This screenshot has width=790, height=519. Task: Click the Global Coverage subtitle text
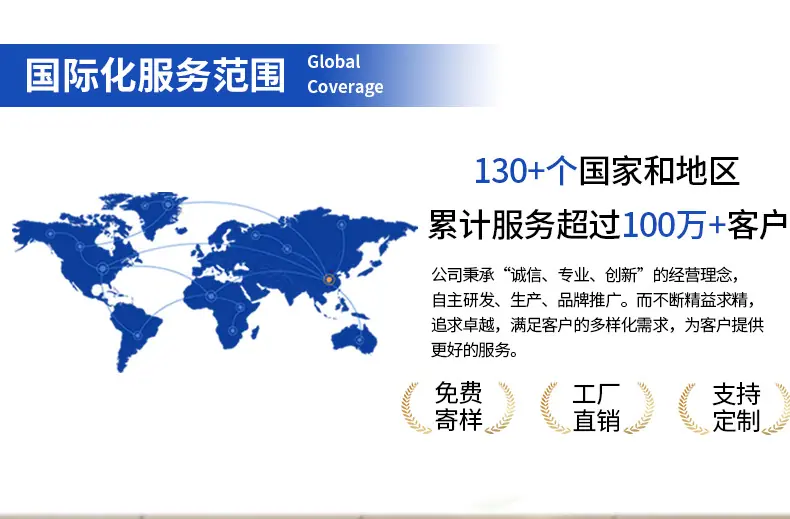[x=345, y=75]
